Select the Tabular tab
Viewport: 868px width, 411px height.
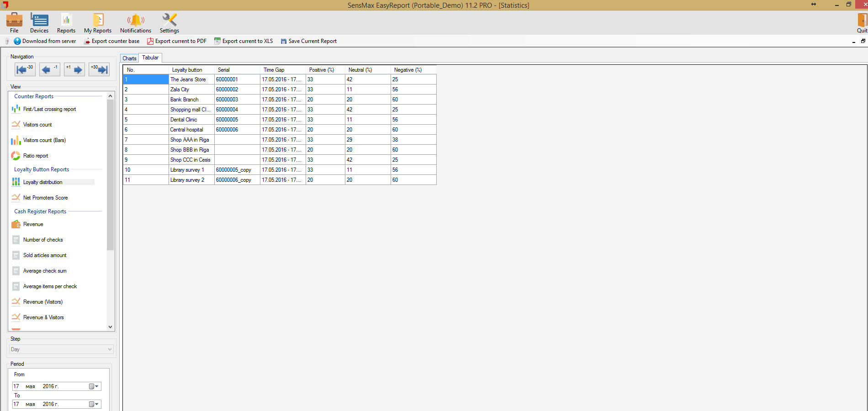pyautogui.click(x=150, y=58)
